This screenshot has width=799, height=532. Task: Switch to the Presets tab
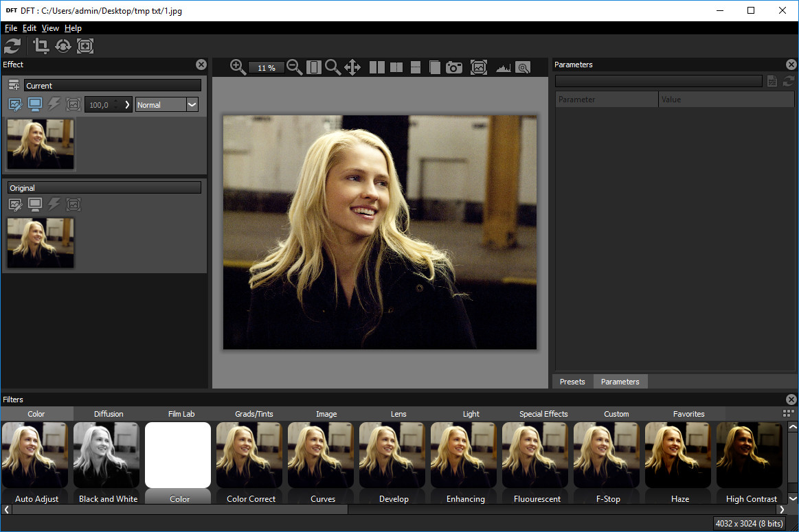coord(572,381)
